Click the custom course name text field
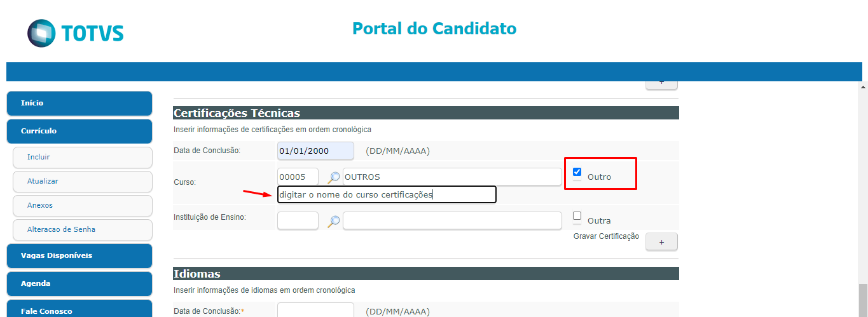 387,194
